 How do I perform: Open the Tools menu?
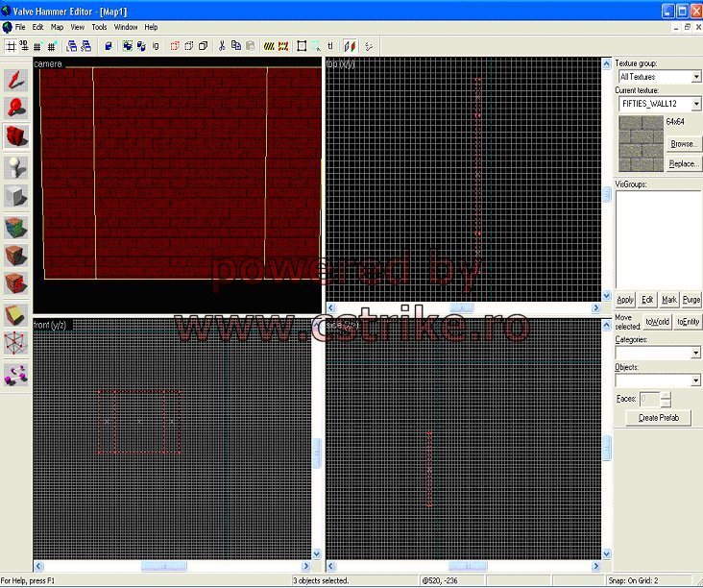click(x=99, y=27)
